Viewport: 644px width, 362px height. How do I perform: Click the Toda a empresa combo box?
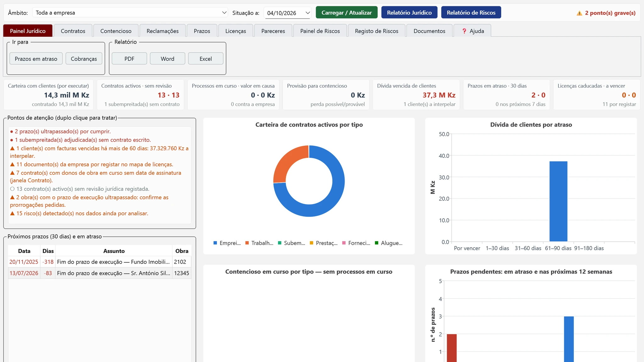[x=130, y=13]
